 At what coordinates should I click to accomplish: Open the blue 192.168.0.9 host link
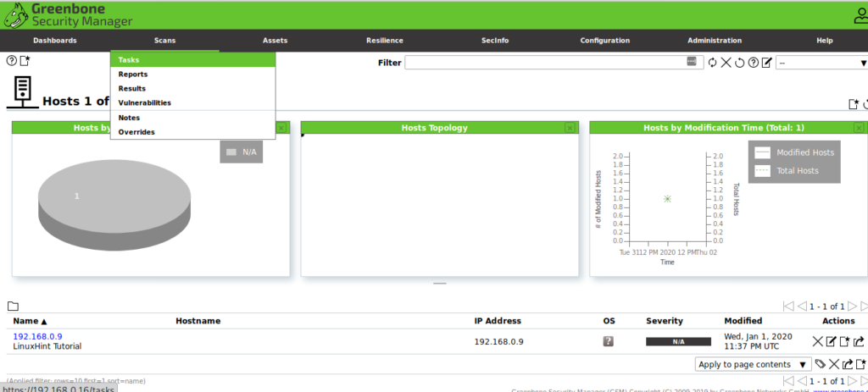[37, 336]
